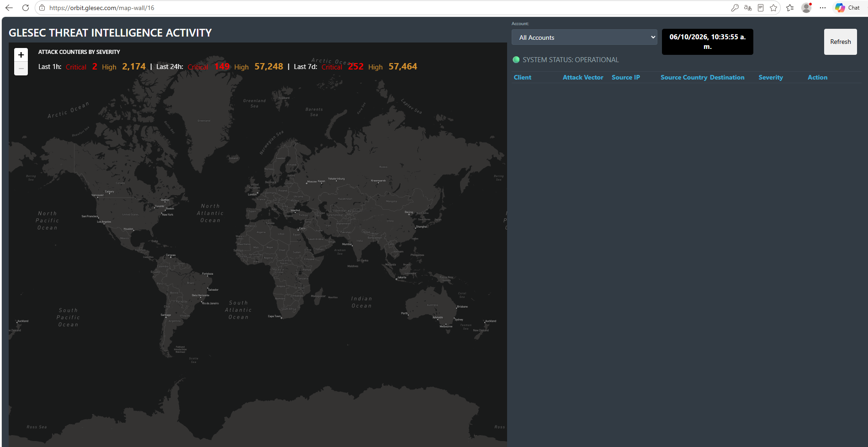Go back to the previous browser page
Screen dimensions: 868x447
pos(9,8)
